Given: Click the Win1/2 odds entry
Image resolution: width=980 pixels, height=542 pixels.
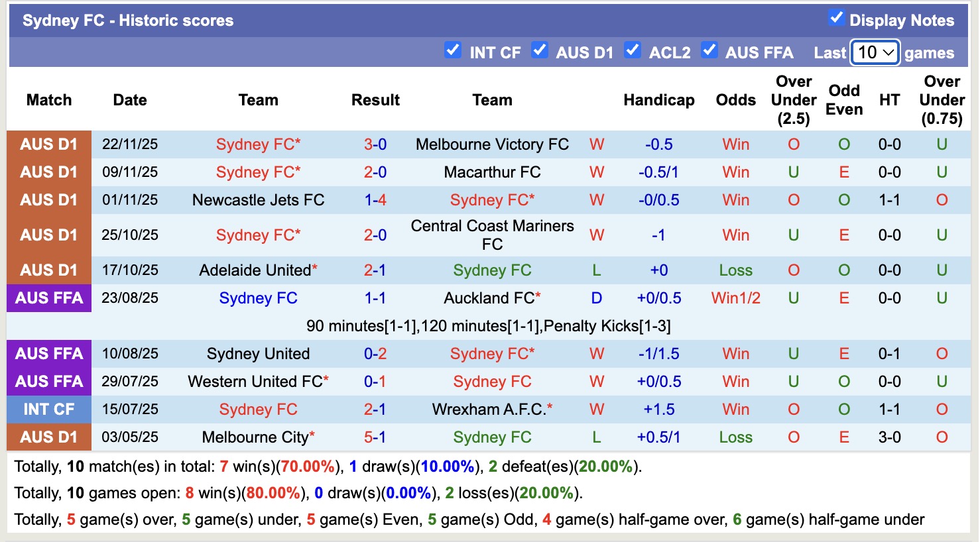Looking at the screenshot, I should click(x=735, y=298).
